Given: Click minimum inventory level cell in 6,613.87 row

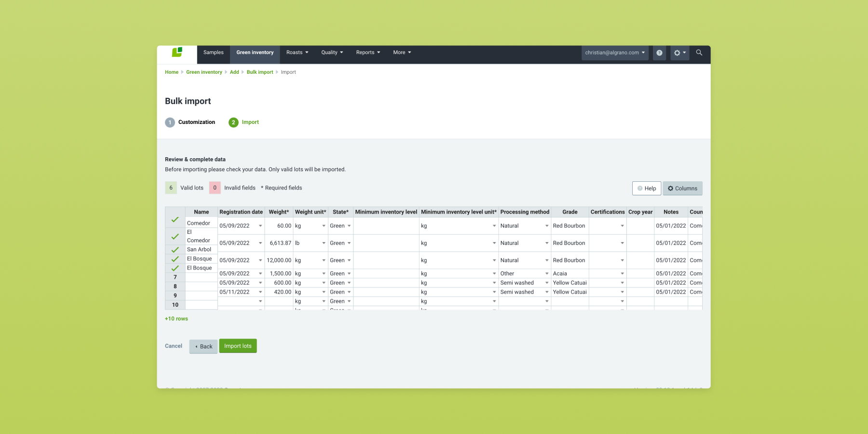Looking at the screenshot, I should pyautogui.click(x=386, y=243).
